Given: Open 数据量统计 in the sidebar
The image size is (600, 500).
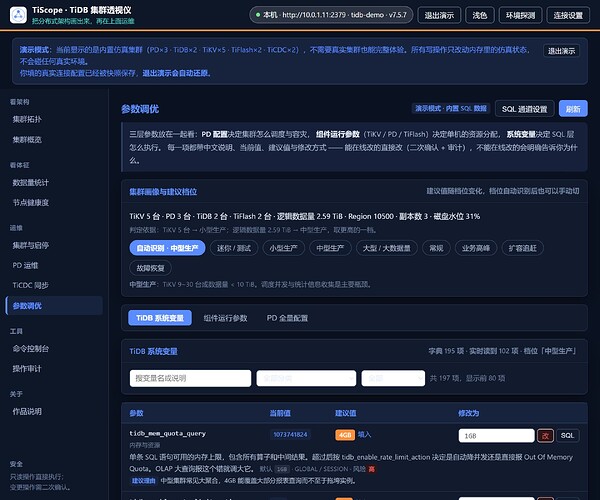Looking at the screenshot, I should pyautogui.click(x=30, y=182).
